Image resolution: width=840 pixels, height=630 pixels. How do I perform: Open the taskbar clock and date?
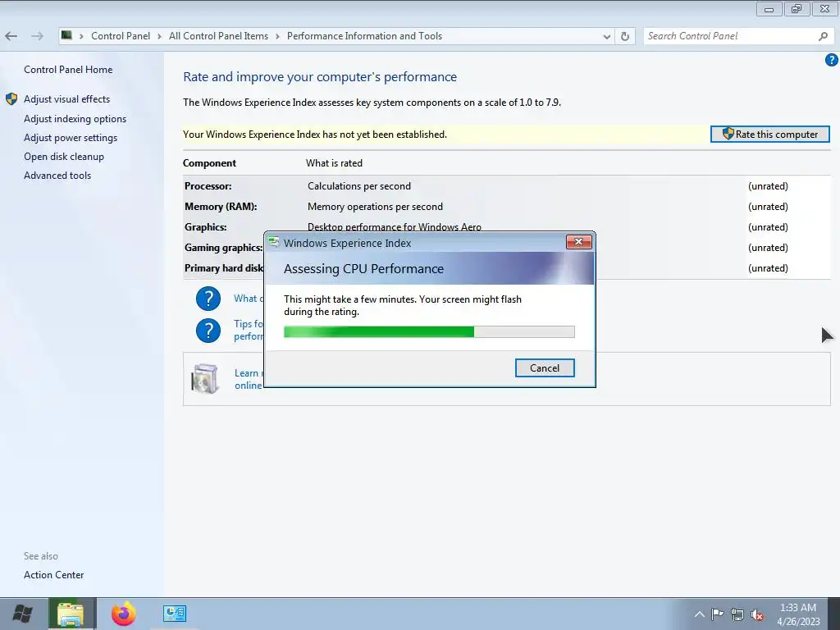coord(798,614)
